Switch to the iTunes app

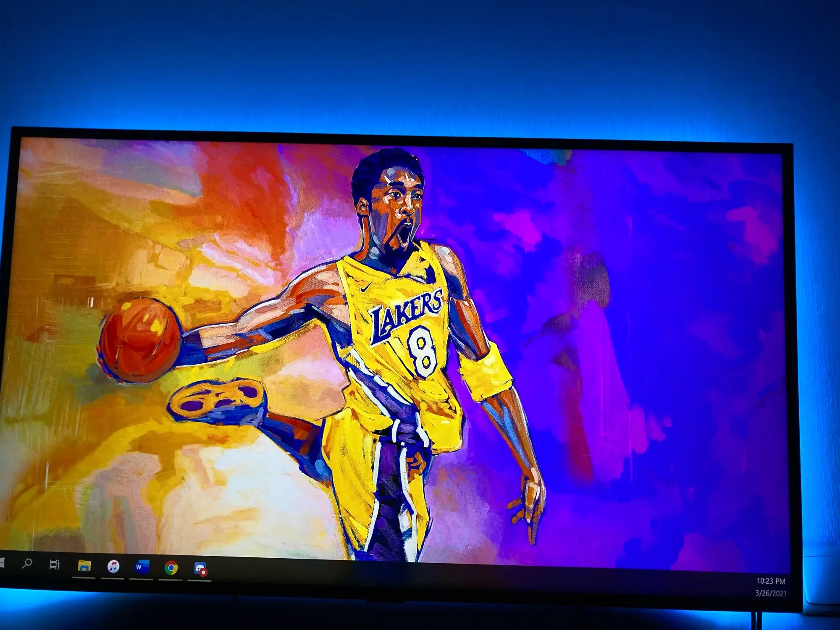coord(113,567)
